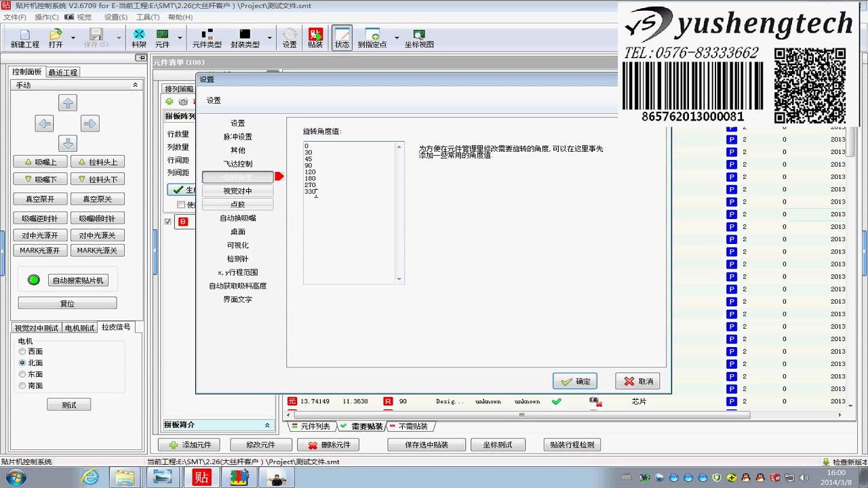Image resolution: width=868 pixels, height=488 pixels.
Task: Open Internet Explorer from the taskbar
Action: pos(90,478)
